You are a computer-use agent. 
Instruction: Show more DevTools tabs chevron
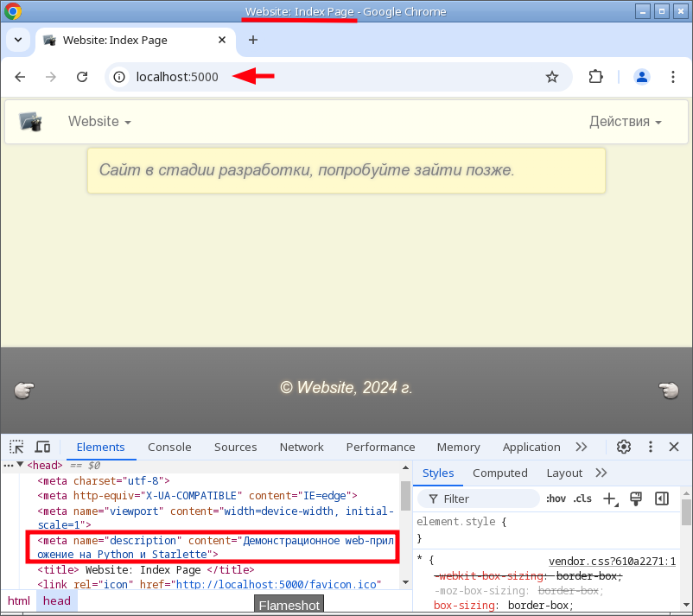(582, 448)
